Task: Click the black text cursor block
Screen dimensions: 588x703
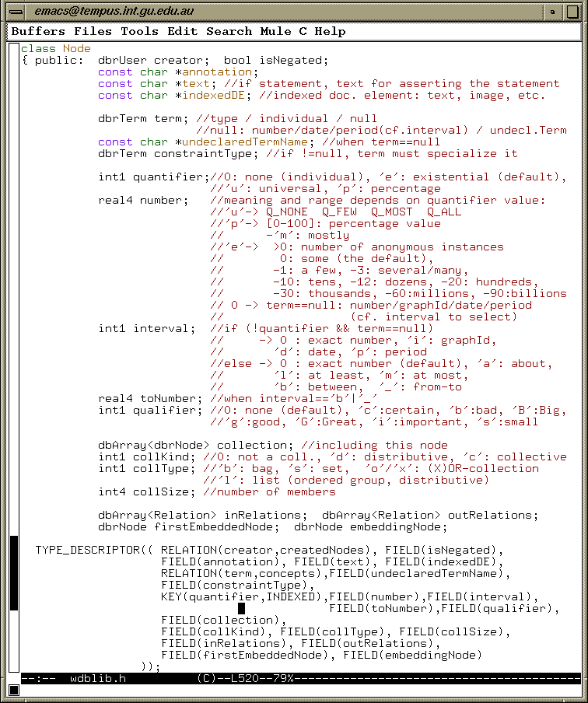Action: pyautogui.click(x=241, y=609)
